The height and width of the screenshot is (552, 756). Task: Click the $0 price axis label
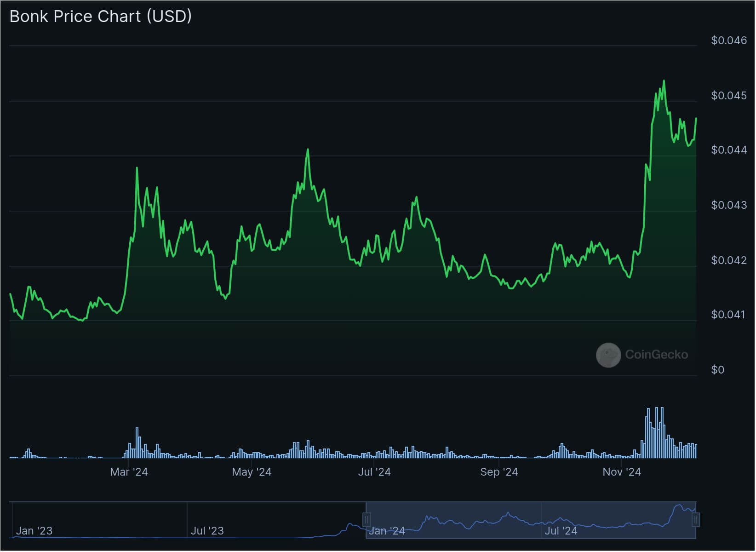coord(717,370)
